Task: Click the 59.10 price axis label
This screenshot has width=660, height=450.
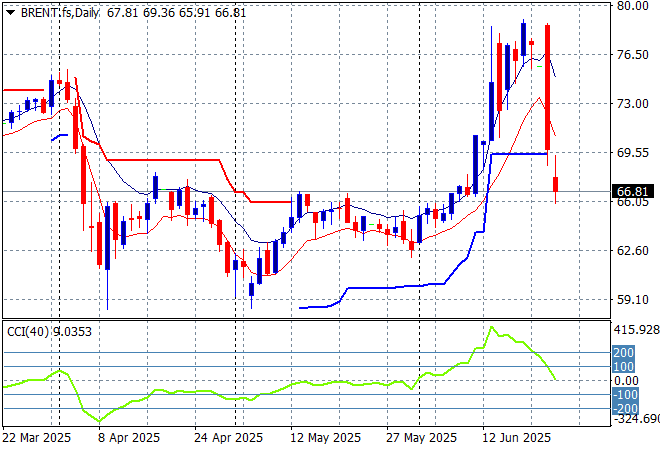Action: pyautogui.click(x=633, y=300)
